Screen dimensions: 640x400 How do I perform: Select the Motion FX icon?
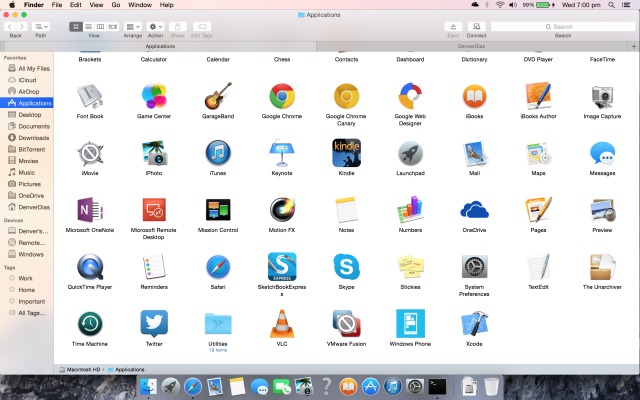[282, 210]
